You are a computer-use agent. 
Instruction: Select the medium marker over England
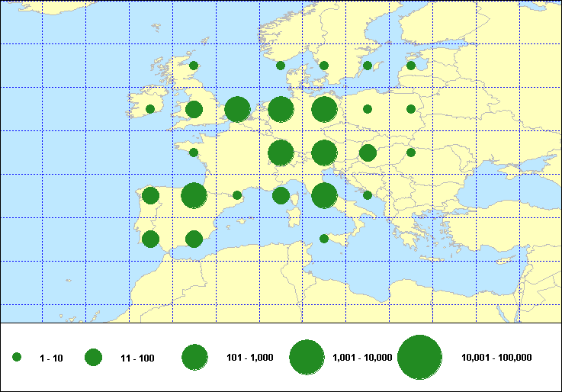coord(194,109)
